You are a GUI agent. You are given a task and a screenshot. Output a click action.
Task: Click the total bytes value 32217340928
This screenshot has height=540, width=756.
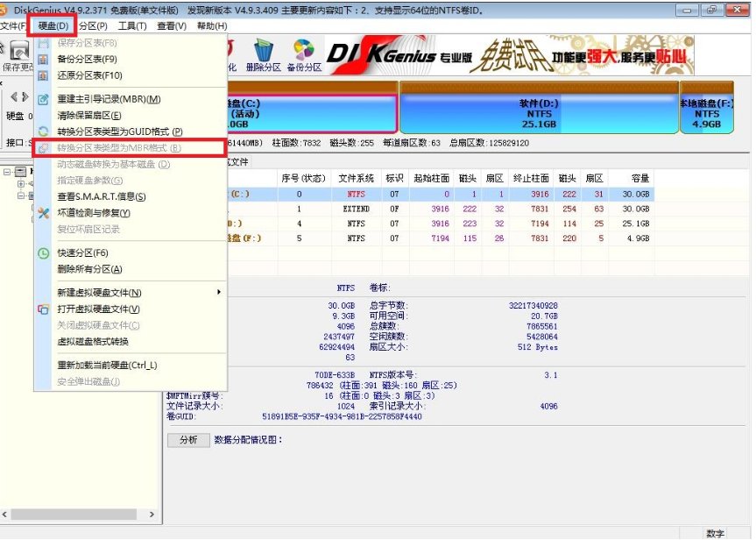(x=533, y=306)
